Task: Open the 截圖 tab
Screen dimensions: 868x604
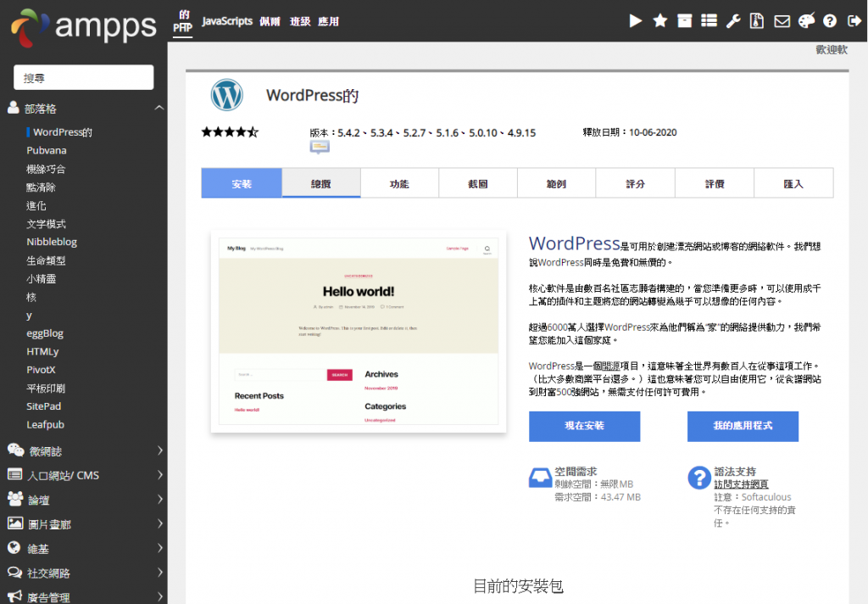Action: (x=478, y=183)
